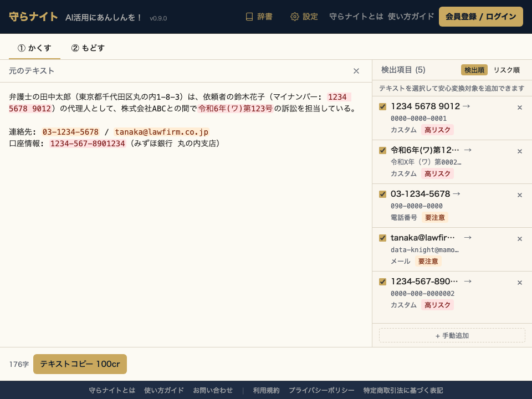The height and width of the screenshot is (399, 532).
Task: Click highlighted 令和6年(ワ)第123号 in text
Action: point(236,109)
